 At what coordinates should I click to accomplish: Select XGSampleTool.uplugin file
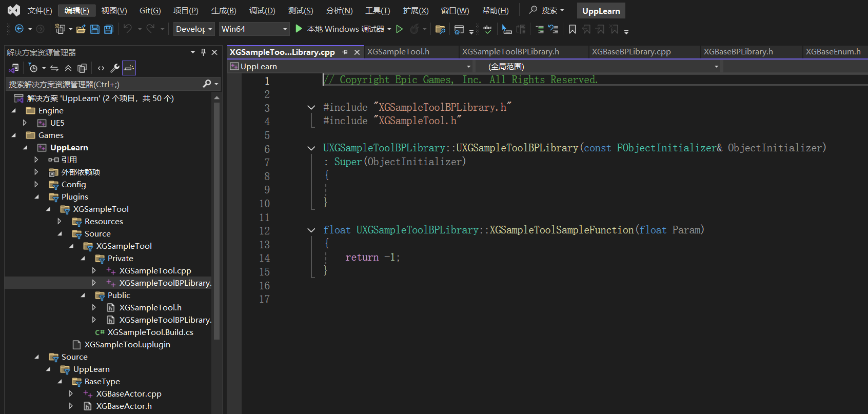[x=127, y=344]
